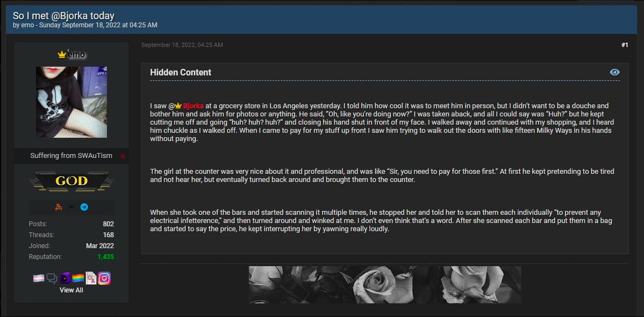Click the purple hooded figure badge
The height and width of the screenshot is (317, 644).
[x=65, y=278]
